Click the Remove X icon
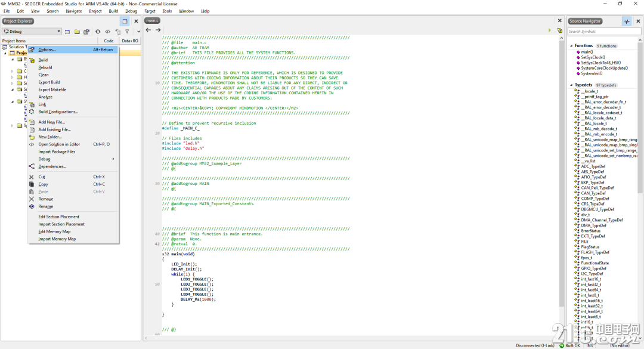 tap(32, 199)
